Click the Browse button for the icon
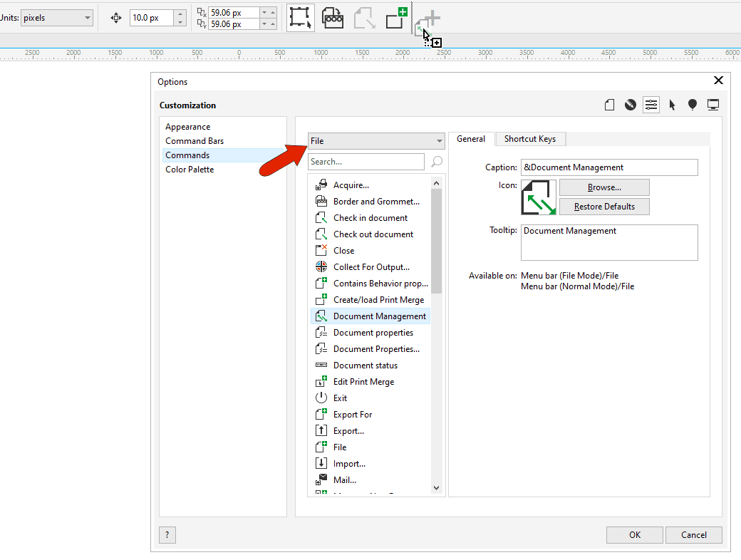741x560 pixels. pyautogui.click(x=604, y=187)
